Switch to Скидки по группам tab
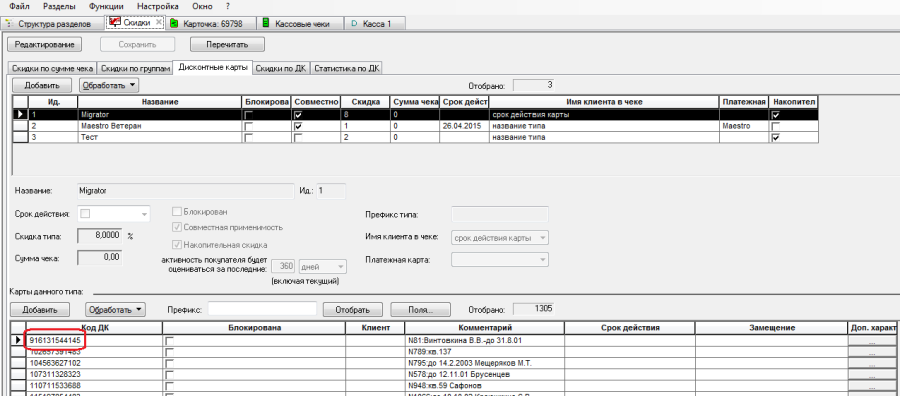This screenshot has width=900, height=396. pos(135,68)
